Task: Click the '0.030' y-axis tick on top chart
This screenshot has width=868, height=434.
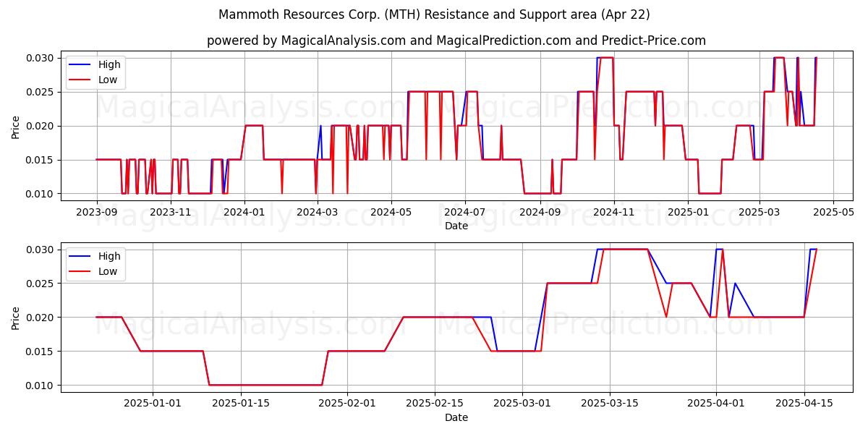Action: (x=41, y=58)
